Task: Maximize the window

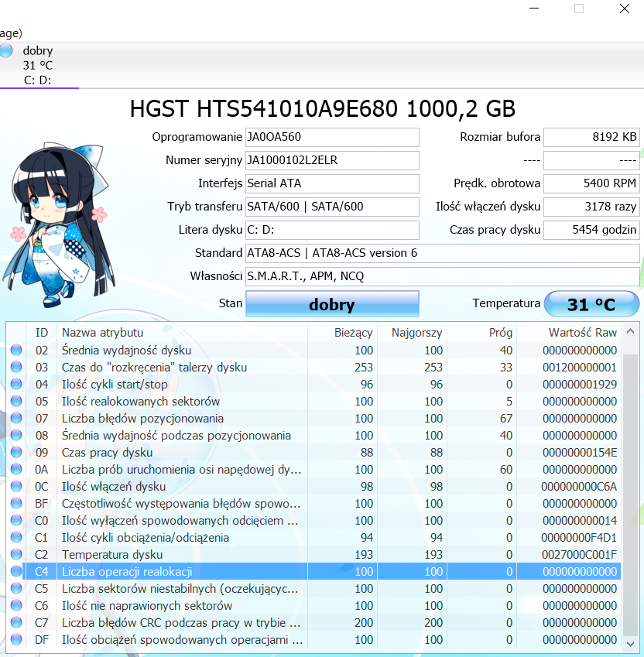Action: (x=579, y=9)
